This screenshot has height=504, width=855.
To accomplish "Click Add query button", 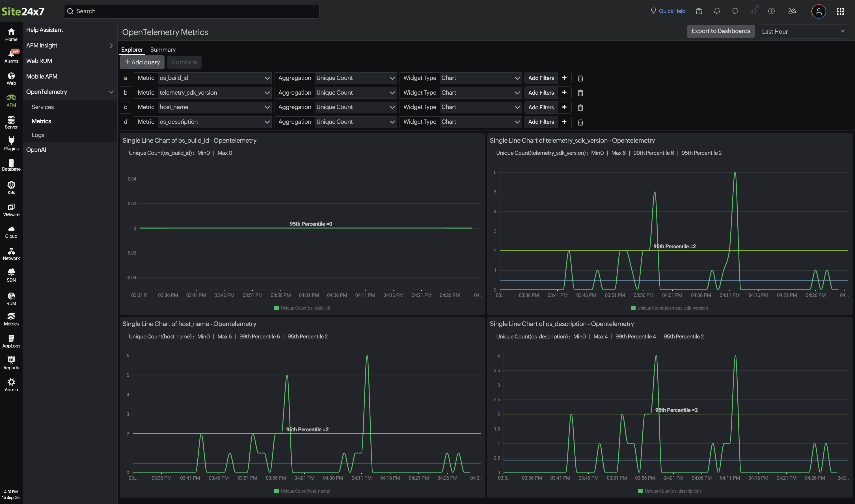I will (x=142, y=62).
